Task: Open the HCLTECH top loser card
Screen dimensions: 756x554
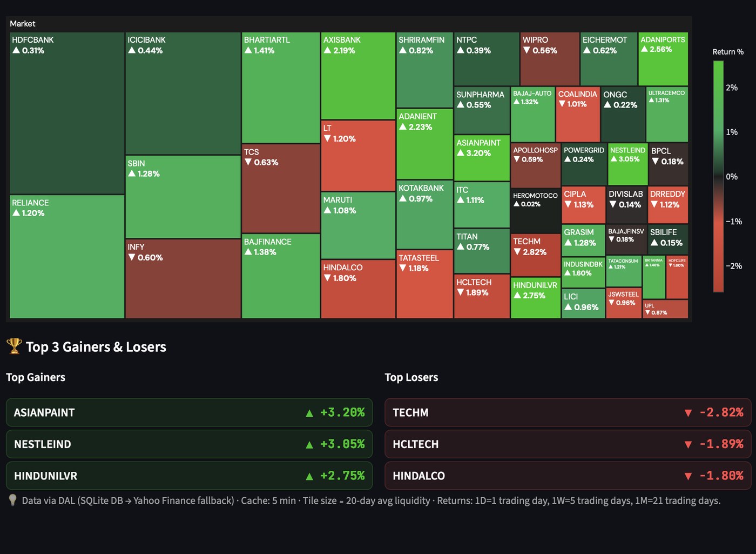Action: 568,444
